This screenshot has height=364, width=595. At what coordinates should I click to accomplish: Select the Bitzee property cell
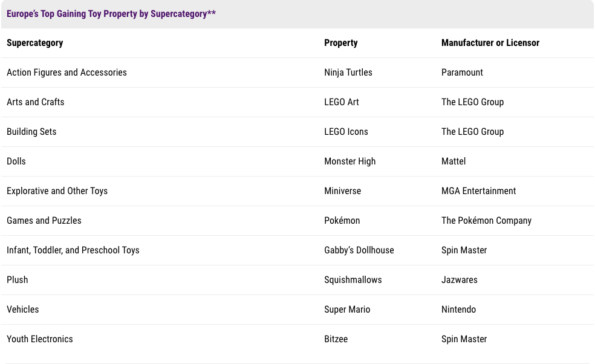(x=336, y=339)
